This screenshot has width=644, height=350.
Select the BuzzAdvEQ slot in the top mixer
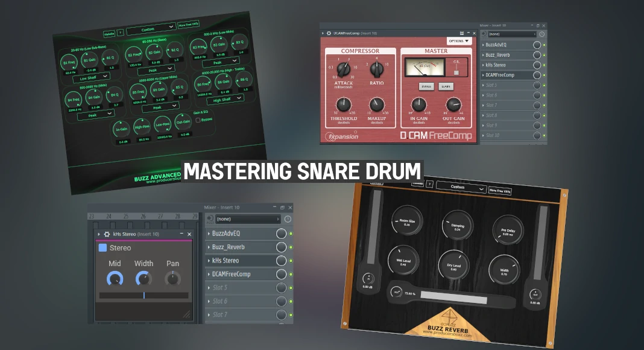(x=505, y=45)
